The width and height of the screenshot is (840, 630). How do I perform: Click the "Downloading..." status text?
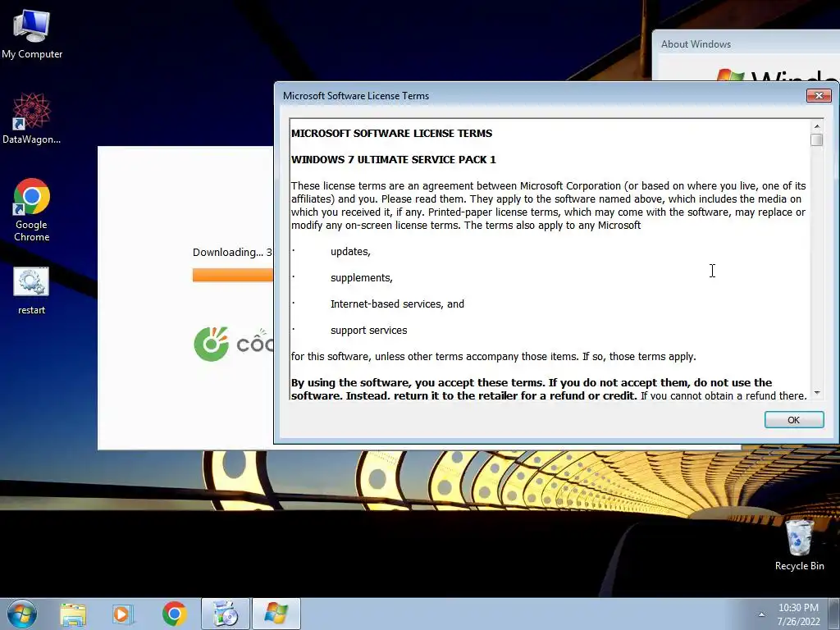(232, 253)
